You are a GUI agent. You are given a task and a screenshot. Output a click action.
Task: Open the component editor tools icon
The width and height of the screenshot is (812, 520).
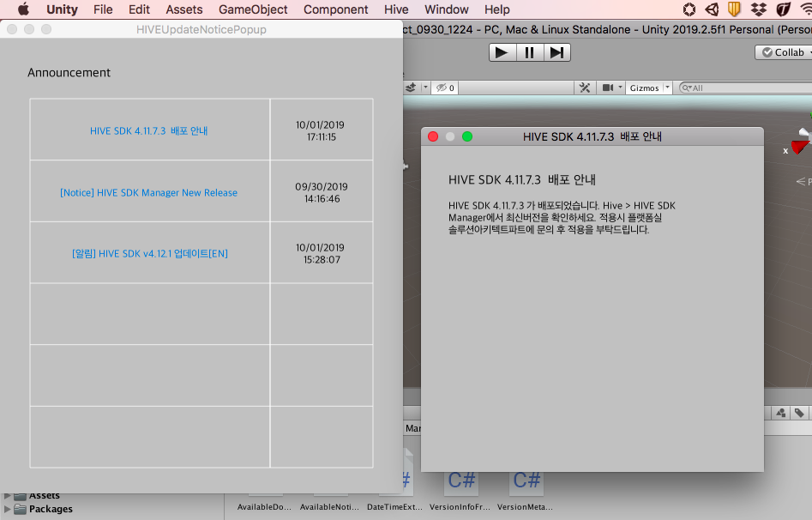click(585, 88)
